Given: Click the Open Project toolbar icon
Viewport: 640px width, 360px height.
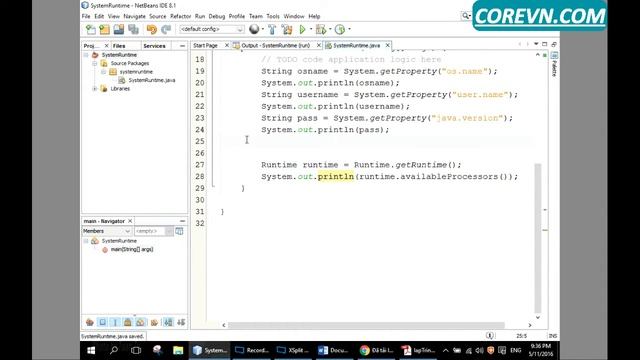Looking at the screenshot, I should pyautogui.click(x=119, y=29).
